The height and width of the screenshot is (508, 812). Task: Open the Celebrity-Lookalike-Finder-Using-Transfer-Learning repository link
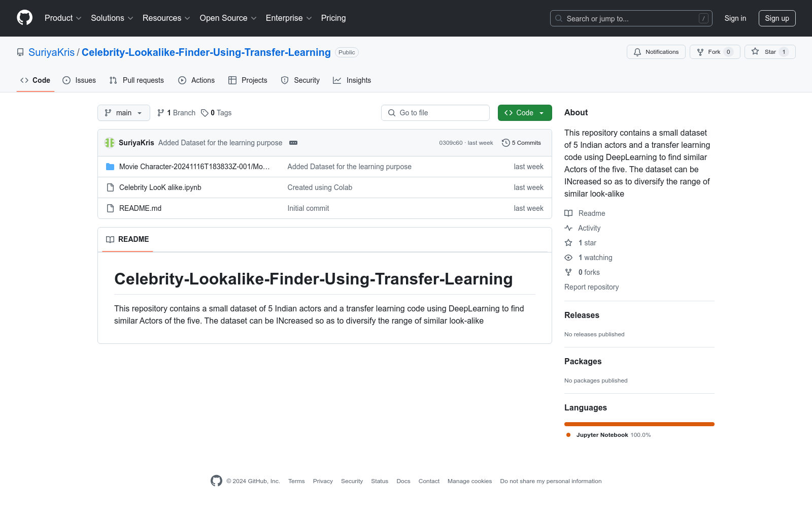click(x=206, y=52)
